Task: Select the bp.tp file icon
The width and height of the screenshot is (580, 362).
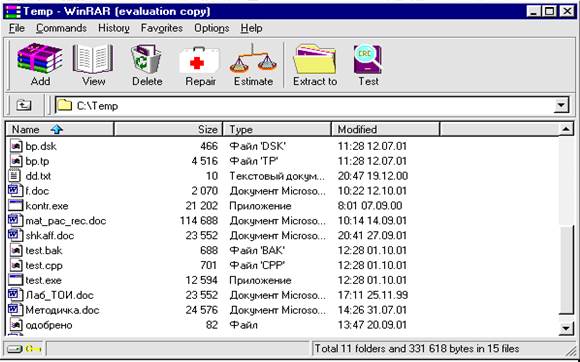Action: pos(16,161)
